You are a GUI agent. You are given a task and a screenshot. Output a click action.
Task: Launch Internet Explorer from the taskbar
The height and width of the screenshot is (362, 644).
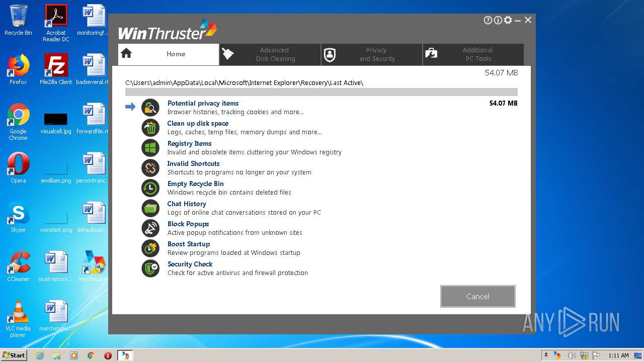click(x=40, y=355)
